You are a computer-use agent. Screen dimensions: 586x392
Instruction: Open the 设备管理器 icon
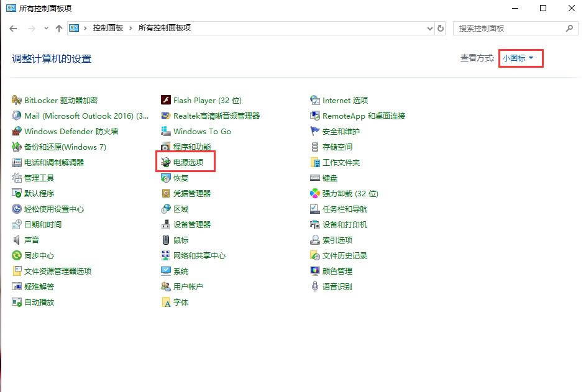165,225
